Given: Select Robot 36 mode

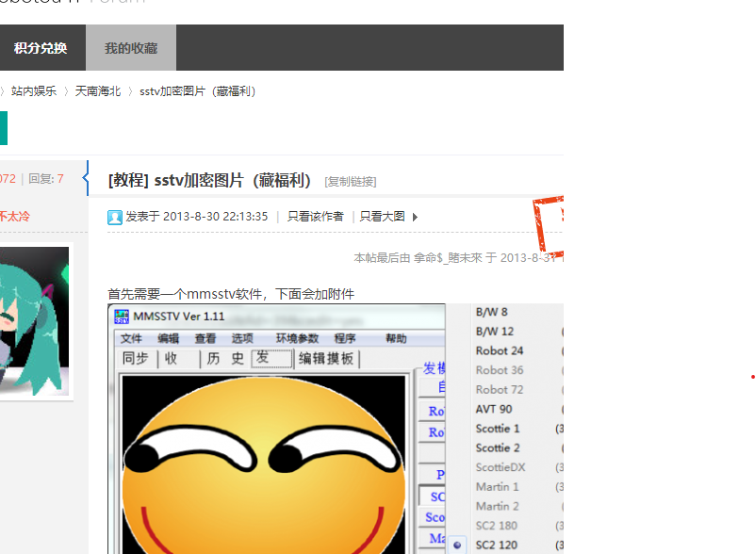Looking at the screenshot, I should tap(500, 370).
